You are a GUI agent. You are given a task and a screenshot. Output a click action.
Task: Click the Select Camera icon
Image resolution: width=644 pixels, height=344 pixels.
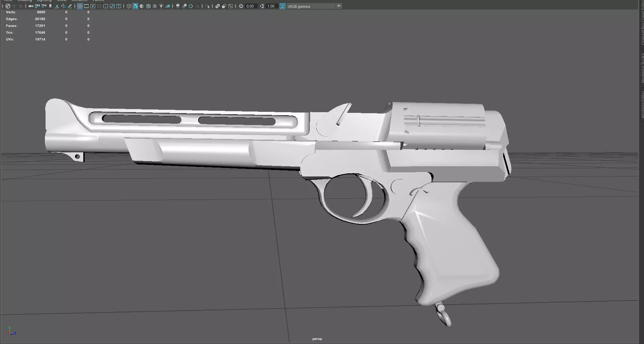pos(31,6)
